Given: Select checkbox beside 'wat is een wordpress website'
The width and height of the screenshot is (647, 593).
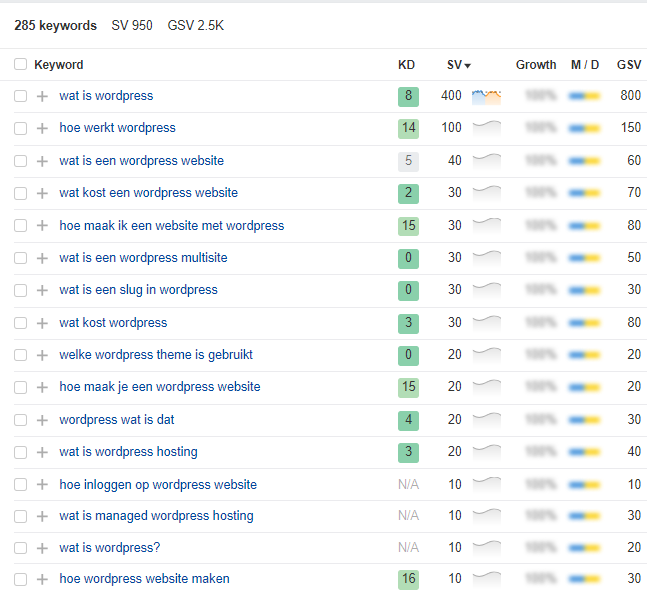Looking at the screenshot, I should pyautogui.click(x=20, y=161).
